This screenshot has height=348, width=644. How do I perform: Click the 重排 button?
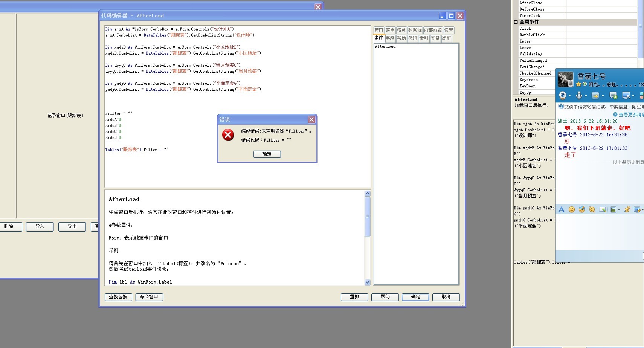pos(354,297)
